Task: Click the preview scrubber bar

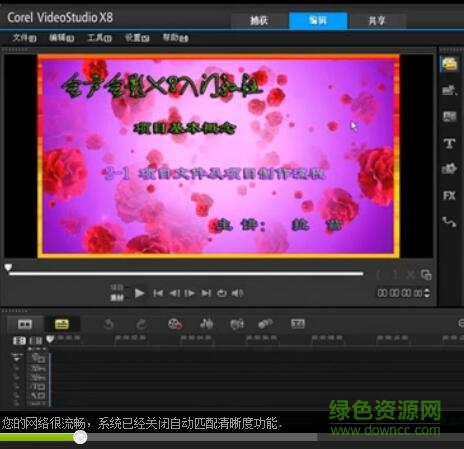Action: [186, 274]
